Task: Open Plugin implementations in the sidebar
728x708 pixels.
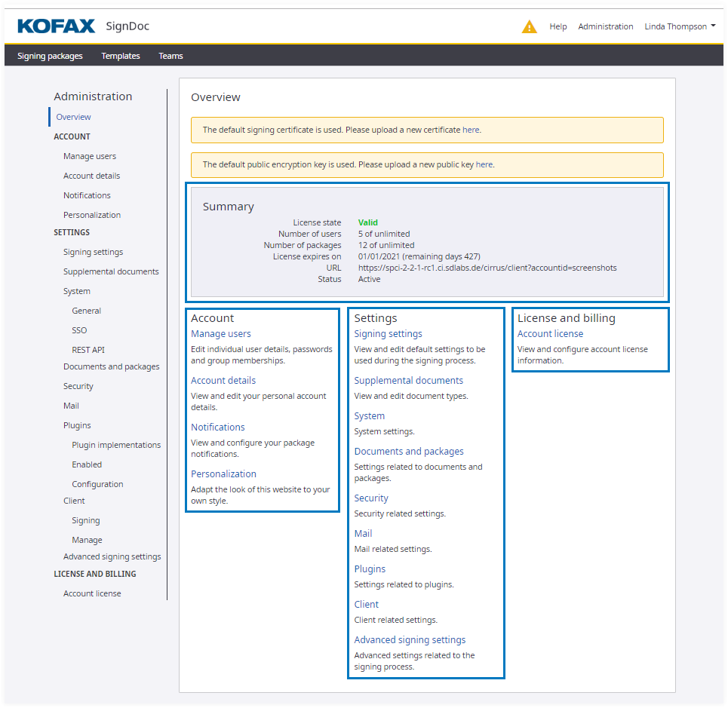Action: [116, 445]
